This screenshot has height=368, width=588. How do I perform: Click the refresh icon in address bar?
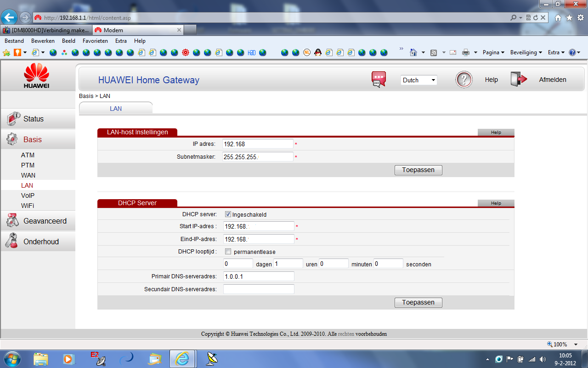(x=536, y=17)
